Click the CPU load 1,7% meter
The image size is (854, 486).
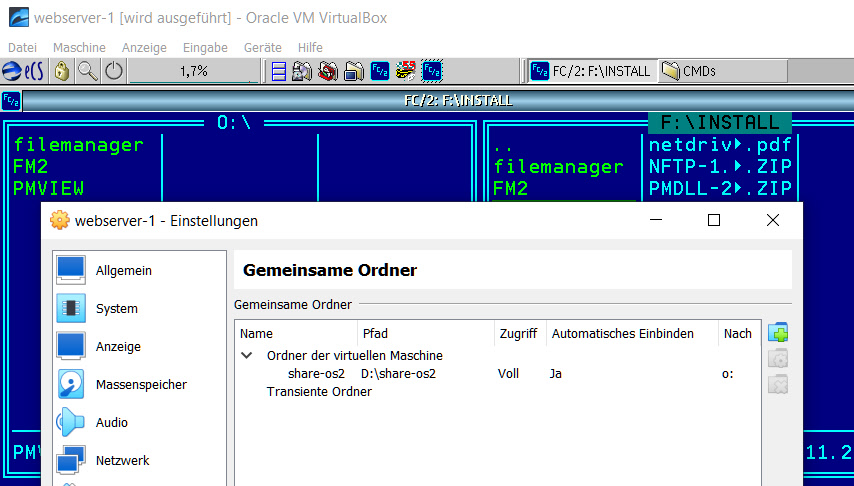194,71
